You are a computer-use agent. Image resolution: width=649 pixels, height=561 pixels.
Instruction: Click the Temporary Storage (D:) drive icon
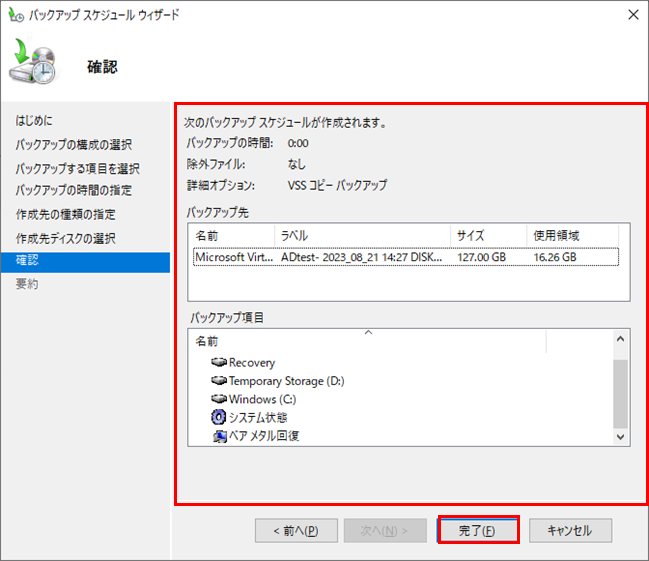tap(219, 380)
